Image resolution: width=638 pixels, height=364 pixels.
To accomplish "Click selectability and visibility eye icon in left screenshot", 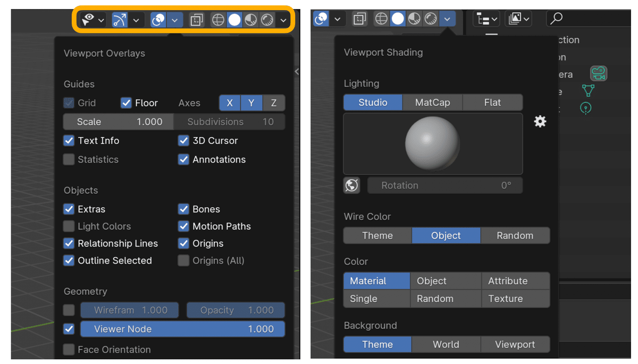I will [x=88, y=20].
